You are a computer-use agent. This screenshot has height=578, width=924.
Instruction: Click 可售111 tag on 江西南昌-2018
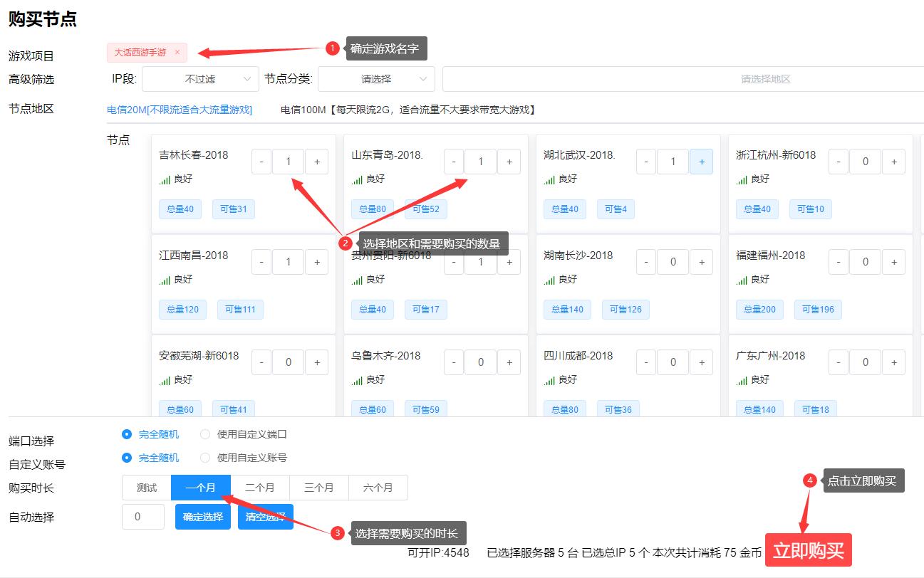[240, 309]
